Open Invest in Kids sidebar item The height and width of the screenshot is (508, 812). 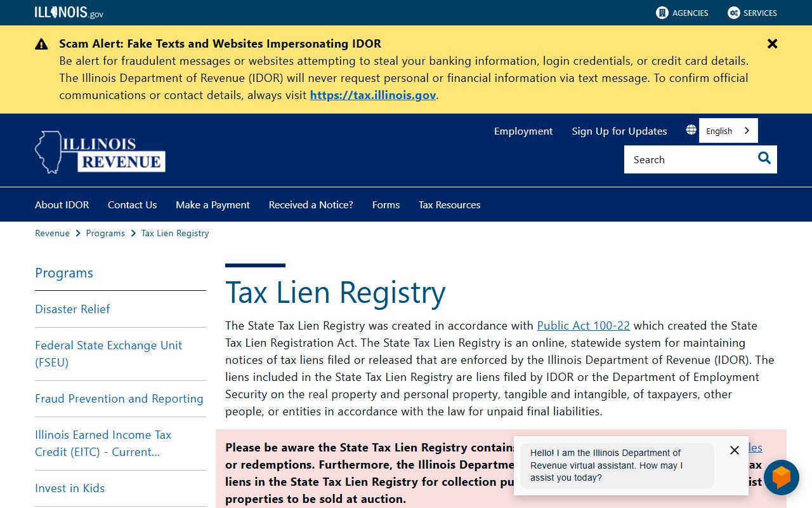tap(70, 488)
